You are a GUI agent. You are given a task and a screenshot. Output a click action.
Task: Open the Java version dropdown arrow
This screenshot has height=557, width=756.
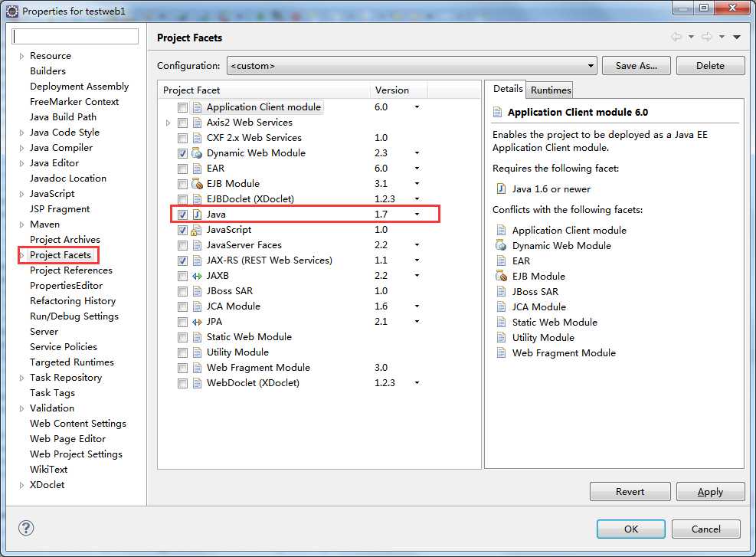(x=417, y=214)
